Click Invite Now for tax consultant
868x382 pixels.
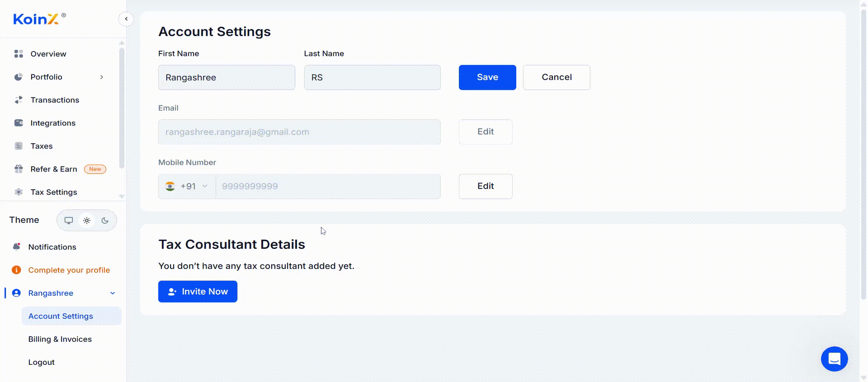click(198, 292)
